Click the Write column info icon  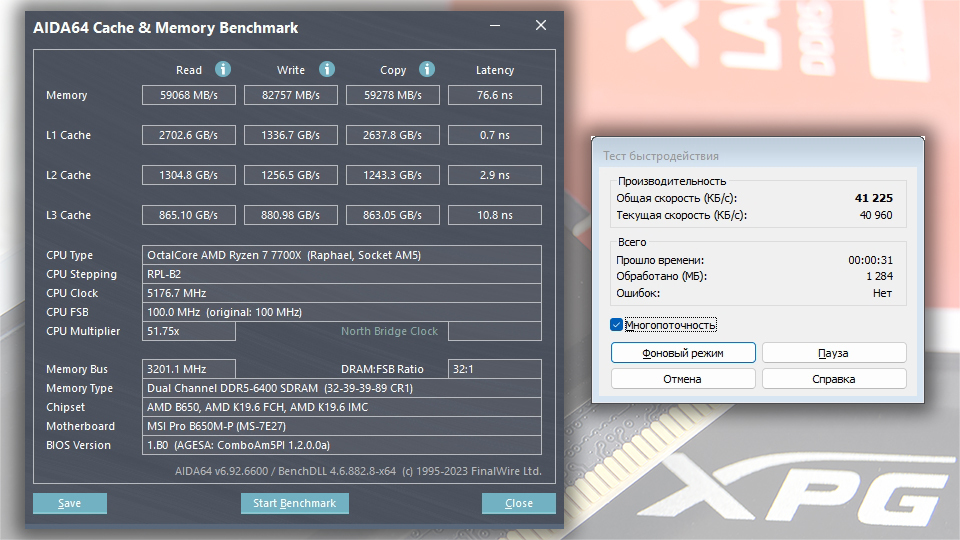point(327,69)
